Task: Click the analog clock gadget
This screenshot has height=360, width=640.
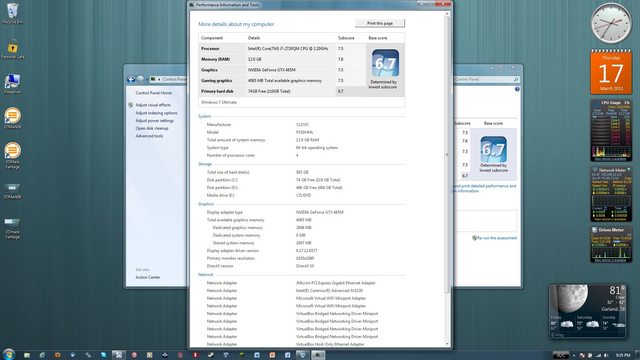Action: [611, 22]
